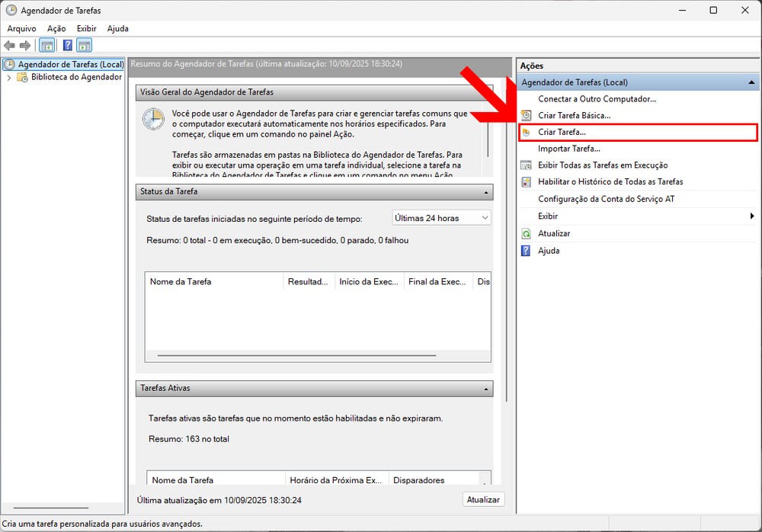Screen dimensions: 762x532
Task: Open the Últimas 24 horas dropdown
Action: click(441, 218)
